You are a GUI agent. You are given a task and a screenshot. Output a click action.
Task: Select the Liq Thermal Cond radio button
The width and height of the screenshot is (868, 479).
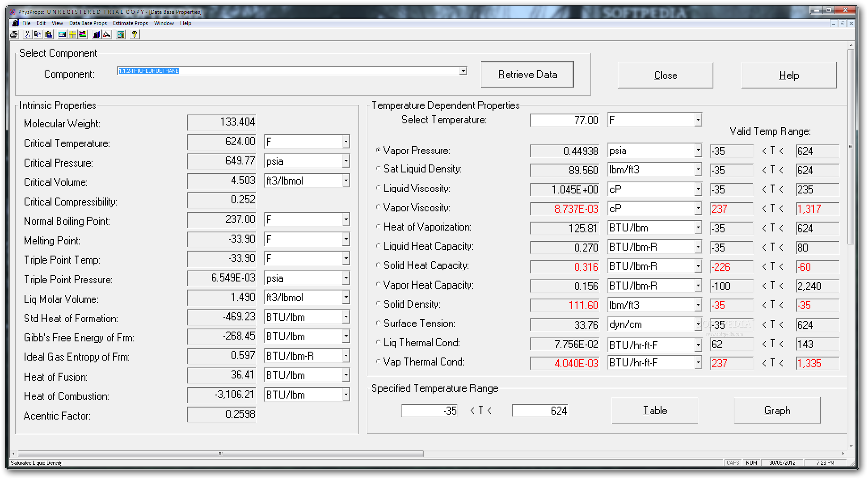tap(378, 342)
